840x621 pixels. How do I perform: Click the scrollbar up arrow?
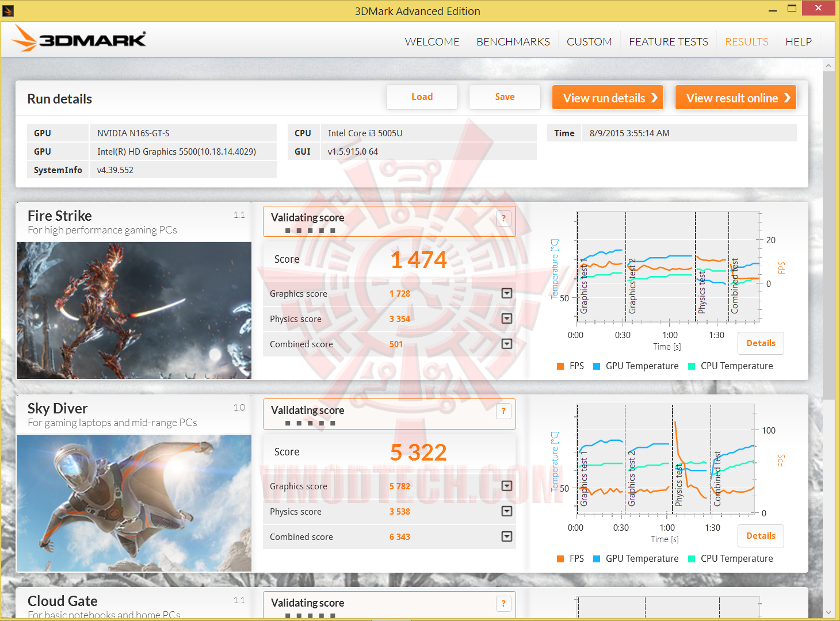828,66
